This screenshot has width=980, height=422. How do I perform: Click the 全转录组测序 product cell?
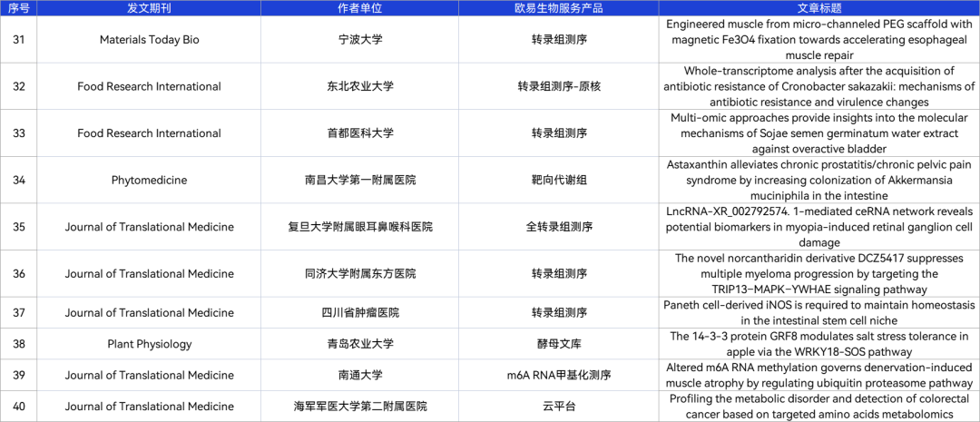[559, 227]
